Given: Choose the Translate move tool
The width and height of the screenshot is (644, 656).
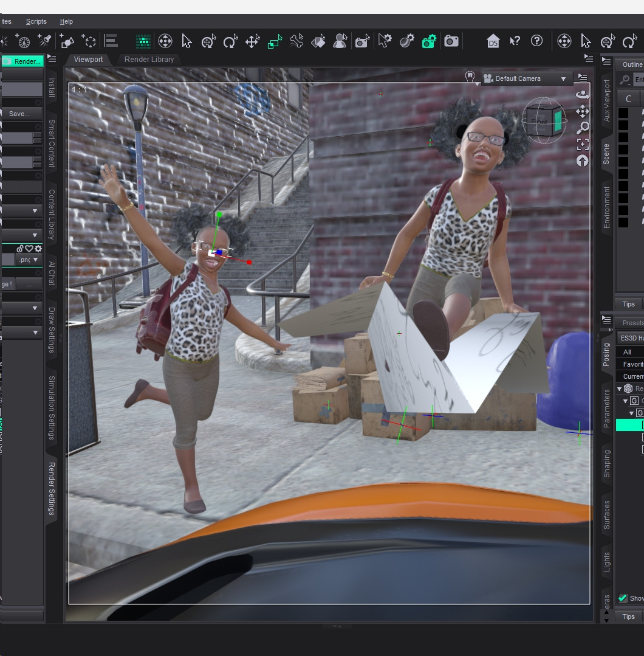Looking at the screenshot, I should pos(252,41).
